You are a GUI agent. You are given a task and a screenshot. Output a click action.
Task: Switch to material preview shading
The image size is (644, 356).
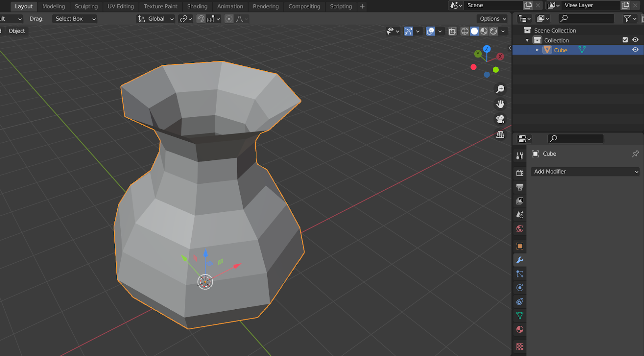coord(484,31)
